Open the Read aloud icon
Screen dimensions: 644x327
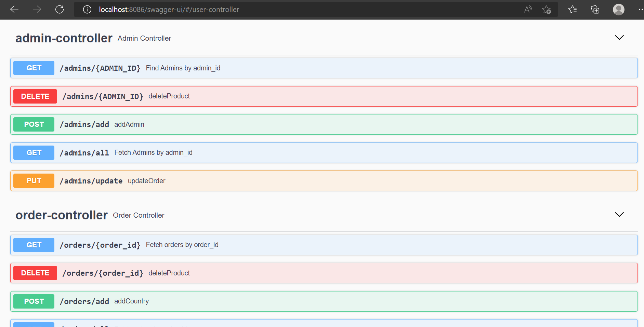528,10
